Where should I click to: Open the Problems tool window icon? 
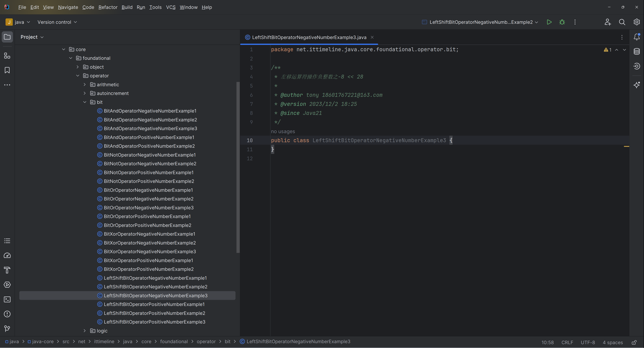[7, 314]
